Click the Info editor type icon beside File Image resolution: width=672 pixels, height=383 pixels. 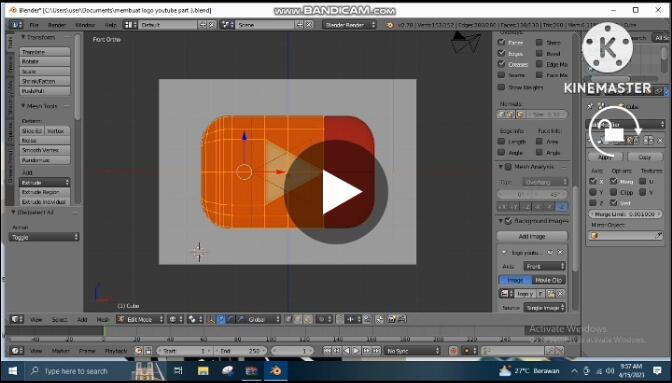[16, 25]
